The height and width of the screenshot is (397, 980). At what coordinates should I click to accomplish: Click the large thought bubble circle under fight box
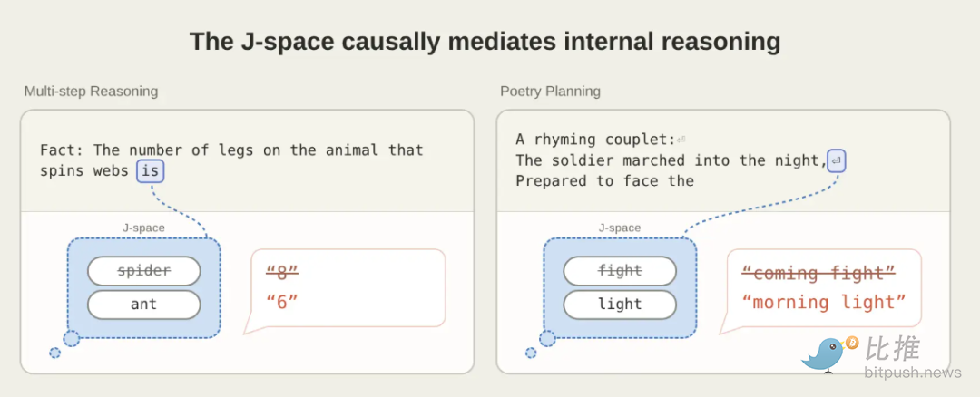point(547,338)
